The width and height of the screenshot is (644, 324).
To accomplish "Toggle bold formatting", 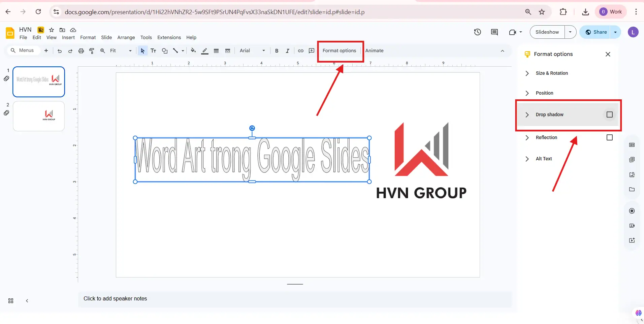I will coord(277,51).
